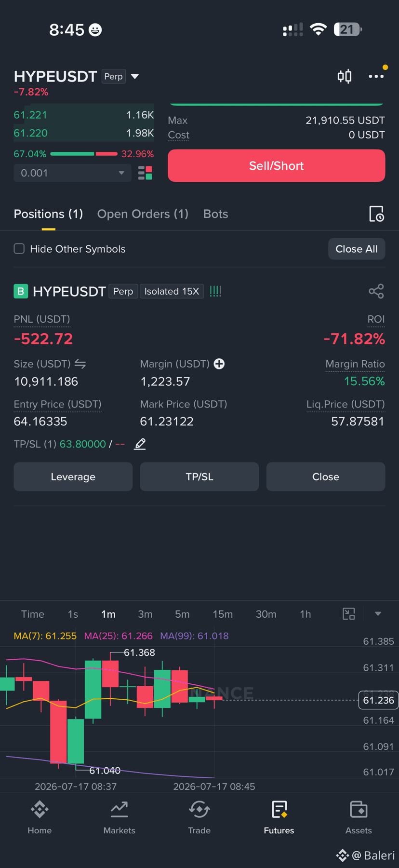Screen dimensions: 399x868
Task: Switch to Open Orders (1) tab
Action: [x=143, y=214]
